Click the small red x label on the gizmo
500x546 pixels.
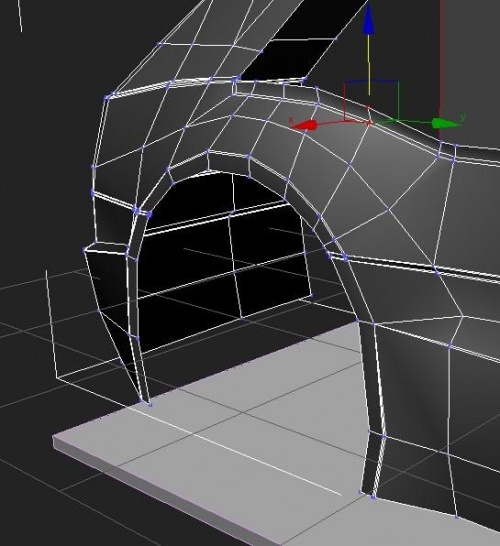(x=290, y=120)
